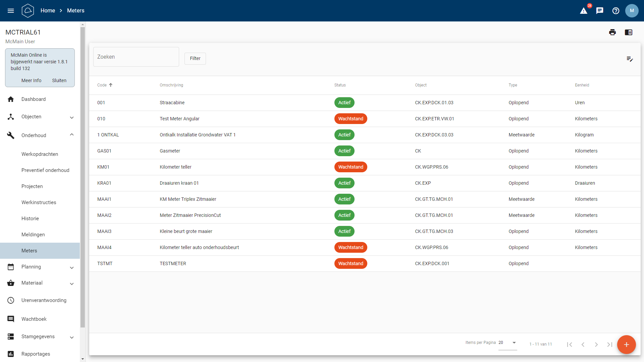Open the chat messages icon
Screen dimensions: 644x362
coord(600,11)
